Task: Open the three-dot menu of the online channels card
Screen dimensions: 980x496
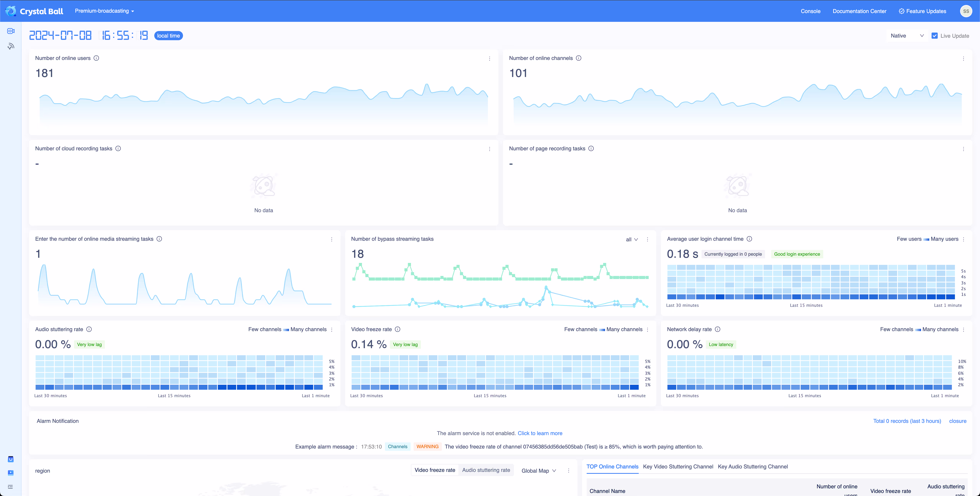Action: [963, 59]
